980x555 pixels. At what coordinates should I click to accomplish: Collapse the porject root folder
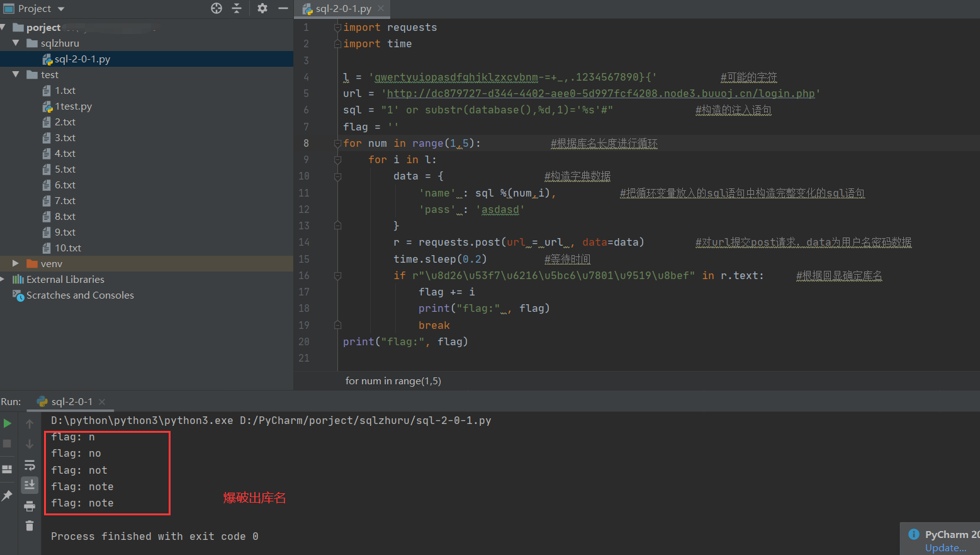[x=4, y=27]
